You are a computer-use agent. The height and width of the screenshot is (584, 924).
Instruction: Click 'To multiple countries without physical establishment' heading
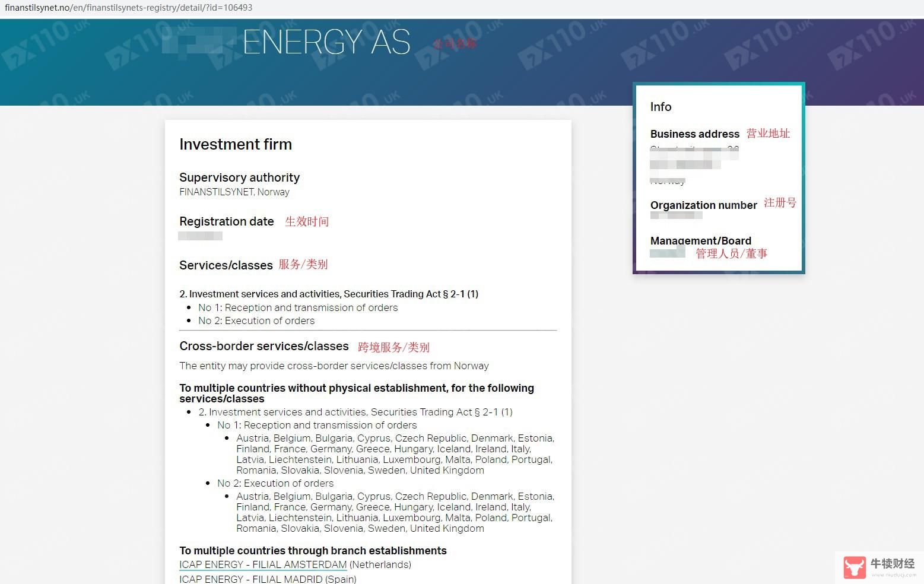(x=357, y=393)
